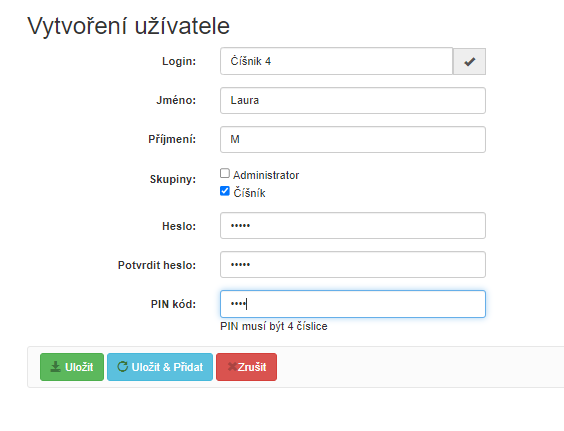Cancel the form with Zrušit

pos(246,367)
